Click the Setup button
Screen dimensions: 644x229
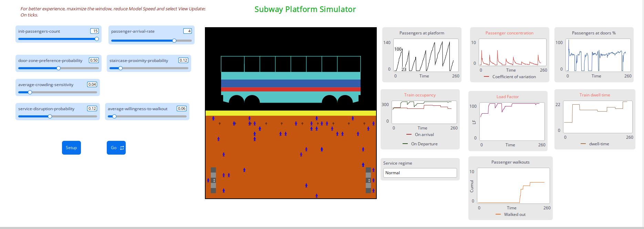click(71, 148)
